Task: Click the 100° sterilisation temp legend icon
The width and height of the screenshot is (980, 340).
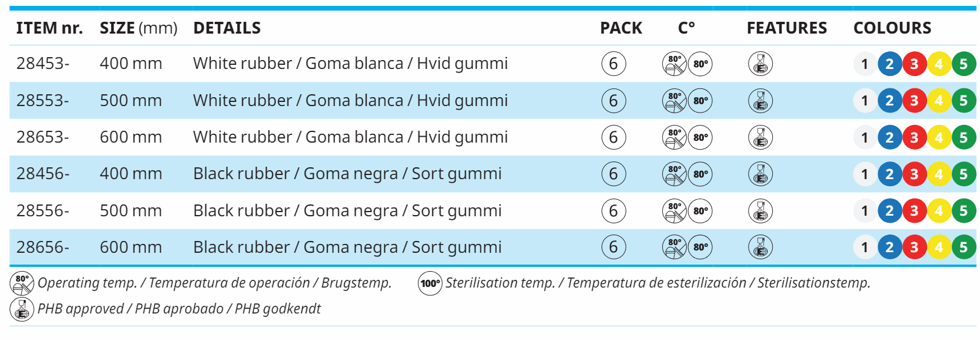Action: tap(430, 283)
